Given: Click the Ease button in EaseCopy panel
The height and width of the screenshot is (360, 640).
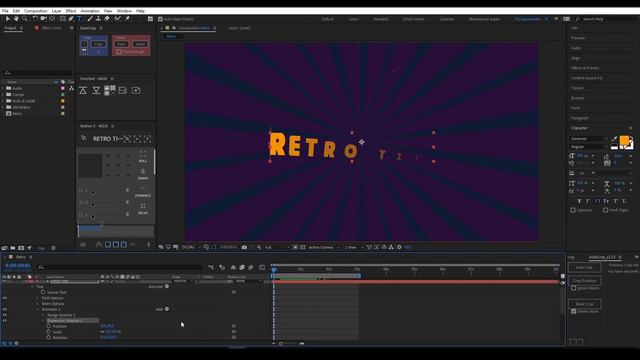Looking at the screenshot, I should pyautogui.click(x=121, y=44).
